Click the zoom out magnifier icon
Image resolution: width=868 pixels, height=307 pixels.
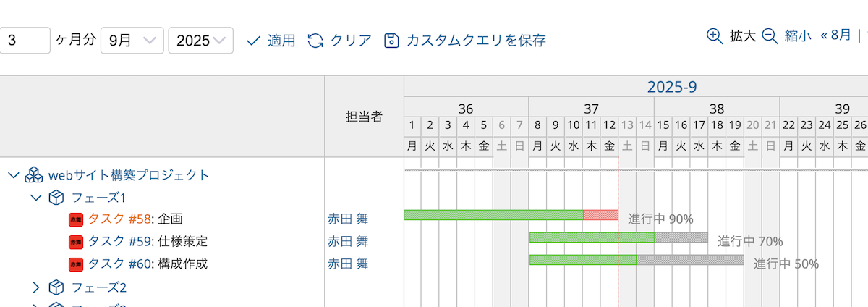(770, 36)
